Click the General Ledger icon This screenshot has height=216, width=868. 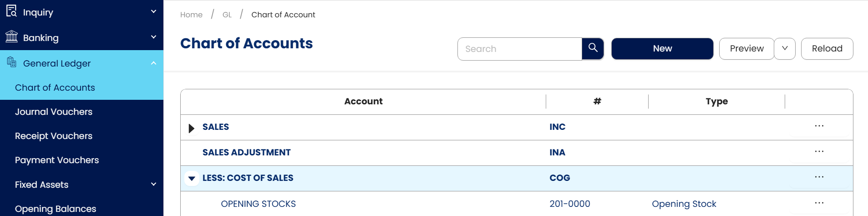click(x=11, y=62)
